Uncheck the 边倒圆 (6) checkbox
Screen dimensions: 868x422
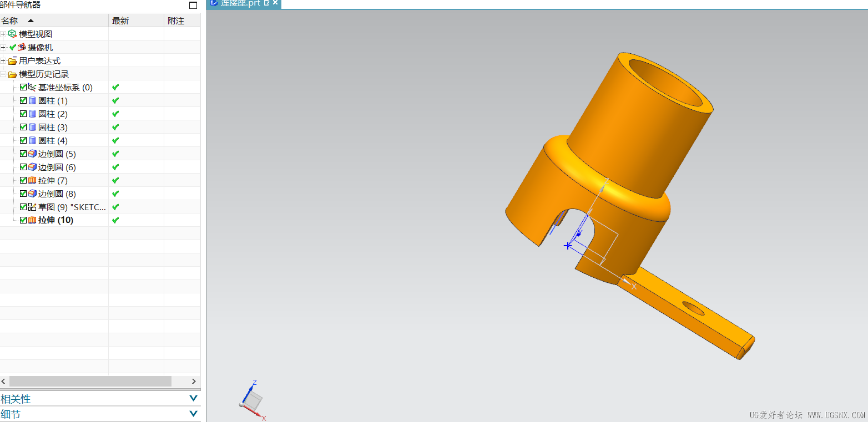pyautogui.click(x=23, y=167)
